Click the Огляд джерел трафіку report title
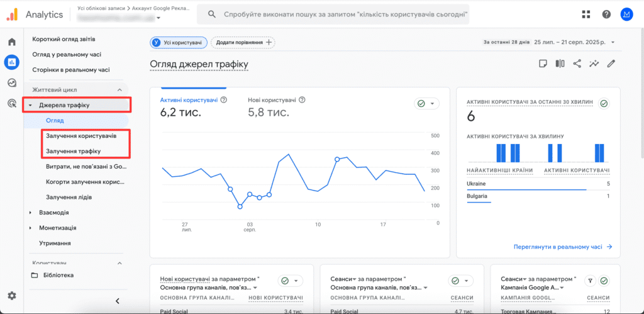This screenshot has width=644, height=314. [199, 65]
